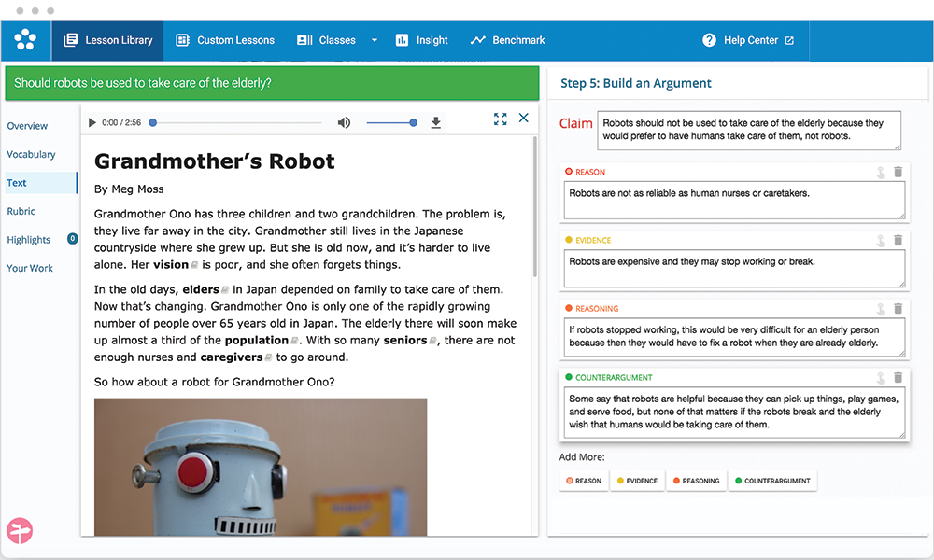Open the definition icon next to "population"
This screenshot has width=934, height=560.
294,341
